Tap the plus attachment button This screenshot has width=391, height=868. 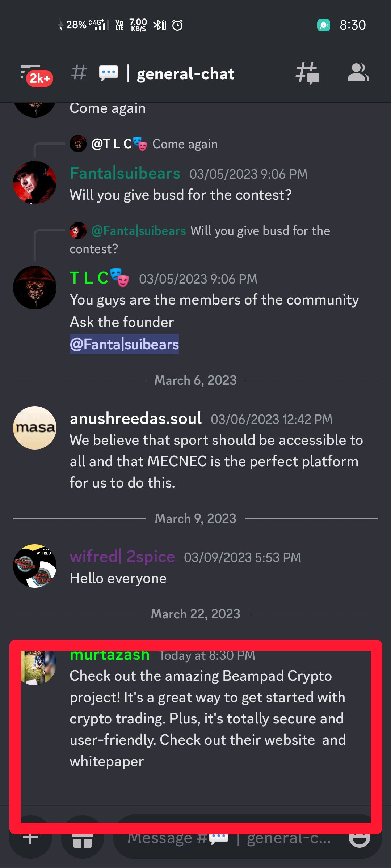pyautogui.click(x=30, y=838)
